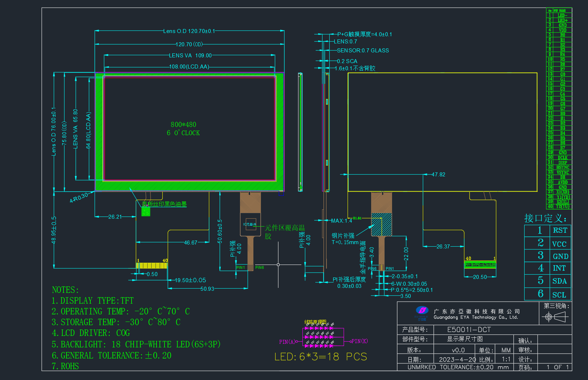Select 'SCL' in the interface definition table
Image resolution: width=588 pixels, height=380 pixels.
559,295
